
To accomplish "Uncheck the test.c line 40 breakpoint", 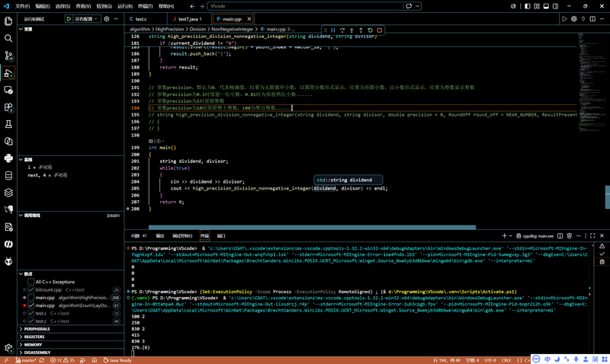I will pos(30,321).
